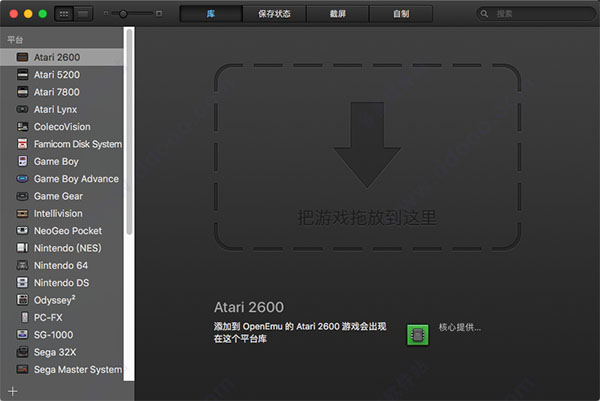Select the SG-1000 console icon

click(x=23, y=334)
